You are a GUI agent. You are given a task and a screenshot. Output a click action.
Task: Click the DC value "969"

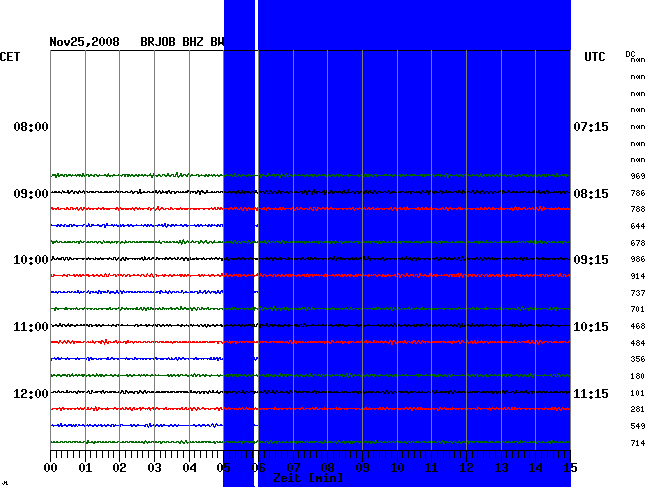point(638,176)
